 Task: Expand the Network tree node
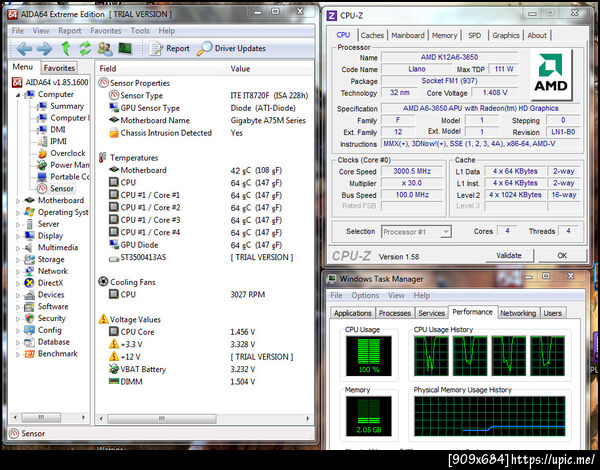pyautogui.click(x=18, y=271)
